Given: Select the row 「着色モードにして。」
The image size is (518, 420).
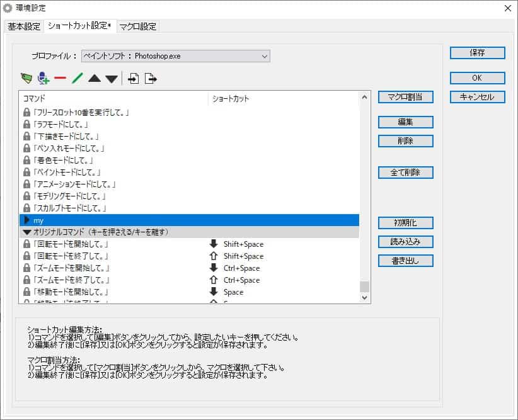Looking at the screenshot, I should [x=189, y=160].
